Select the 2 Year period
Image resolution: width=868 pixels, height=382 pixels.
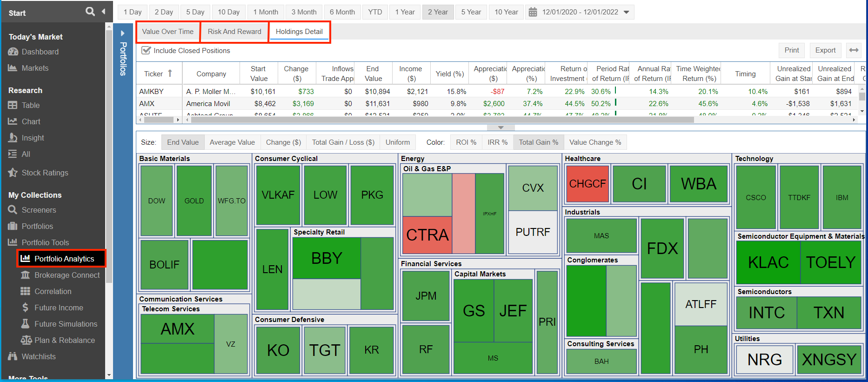438,12
